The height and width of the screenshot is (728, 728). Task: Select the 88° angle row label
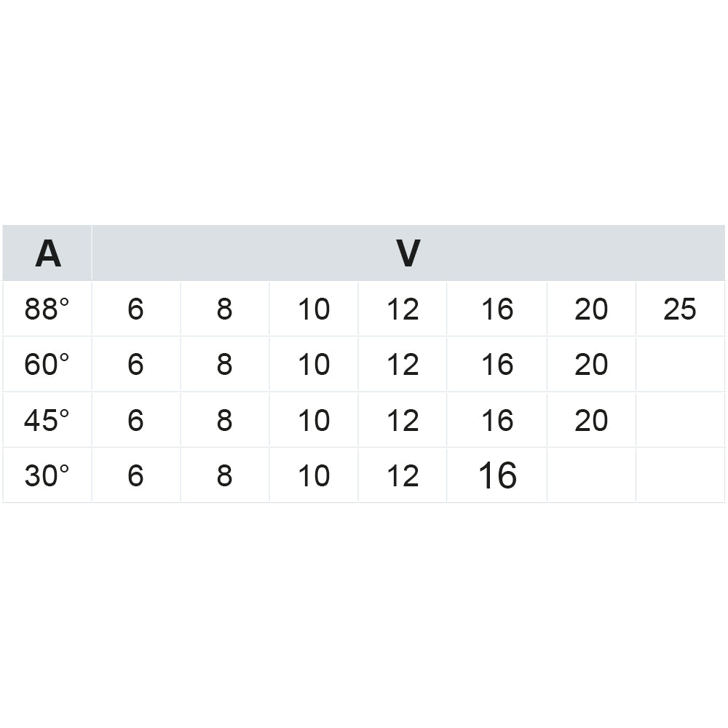[x=47, y=309]
